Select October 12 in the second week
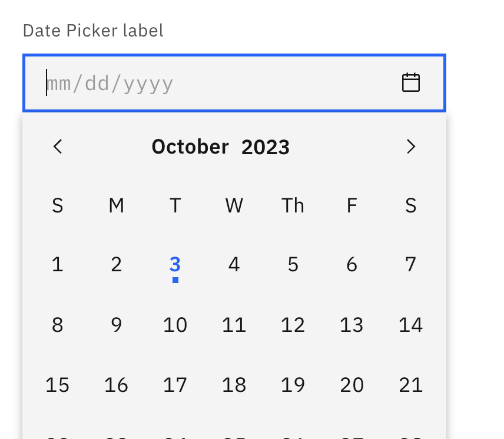The image size is (504, 439). coord(293,325)
